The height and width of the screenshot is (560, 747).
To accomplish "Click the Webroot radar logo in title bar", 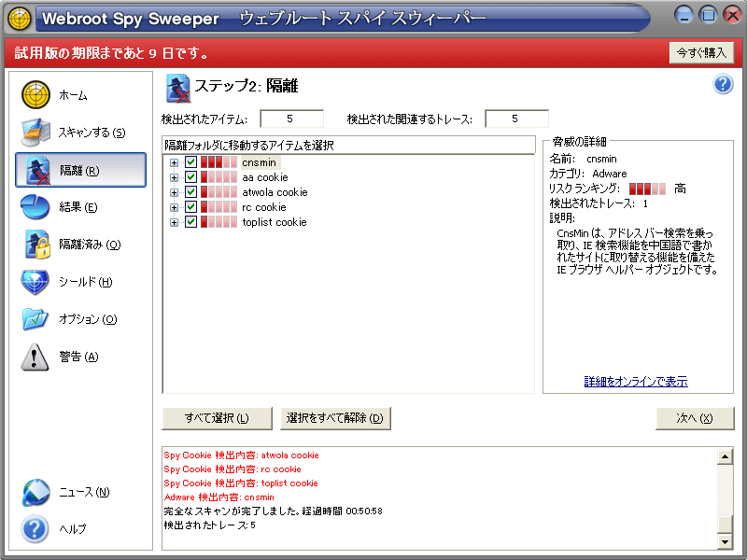I will [x=20, y=19].
